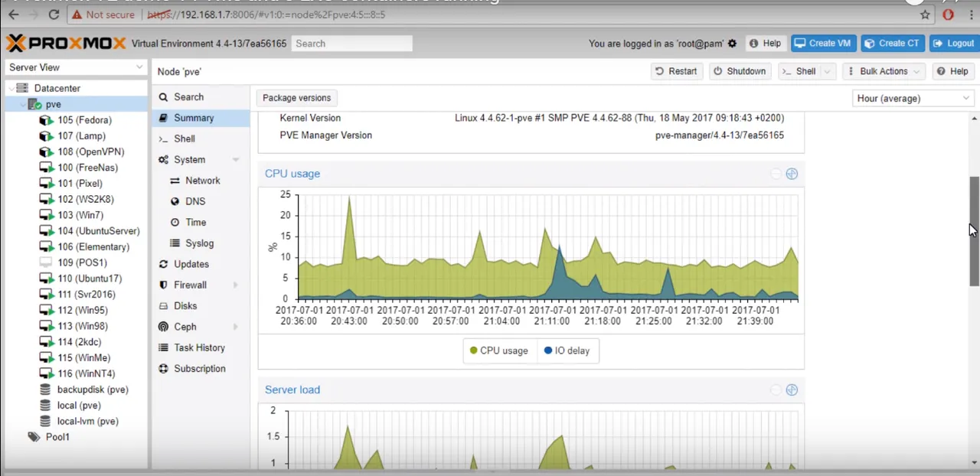Image resolution: width=980 pixels, height=476 pixels.
Task: Select 109 (POS1) in the tree
Action: point(82,262)
